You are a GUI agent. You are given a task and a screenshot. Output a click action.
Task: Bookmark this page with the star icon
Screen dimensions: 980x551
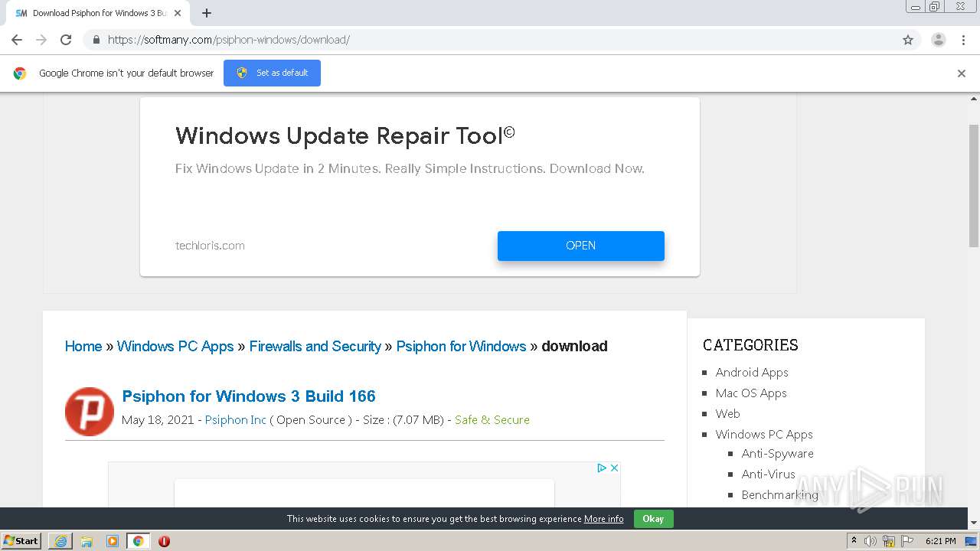point(908,40)
